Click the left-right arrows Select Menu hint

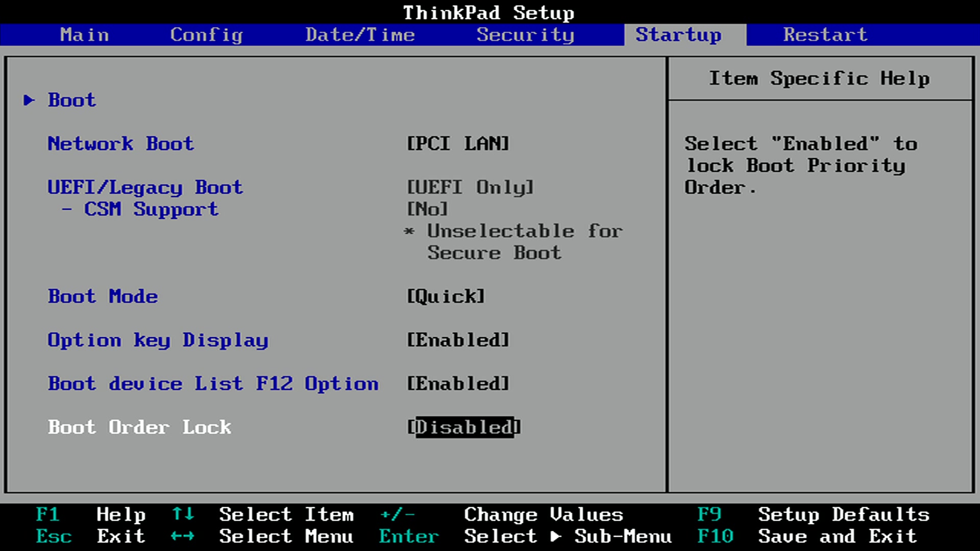point(262,536)
